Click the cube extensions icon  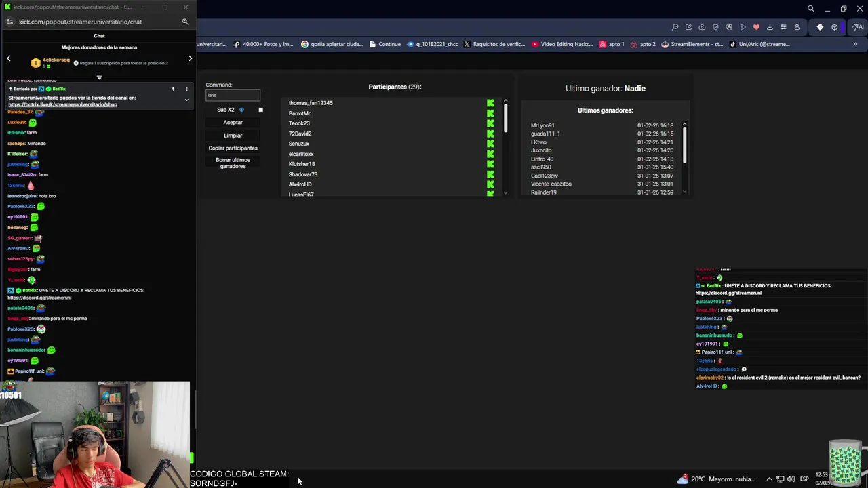[x=835, y=27]
